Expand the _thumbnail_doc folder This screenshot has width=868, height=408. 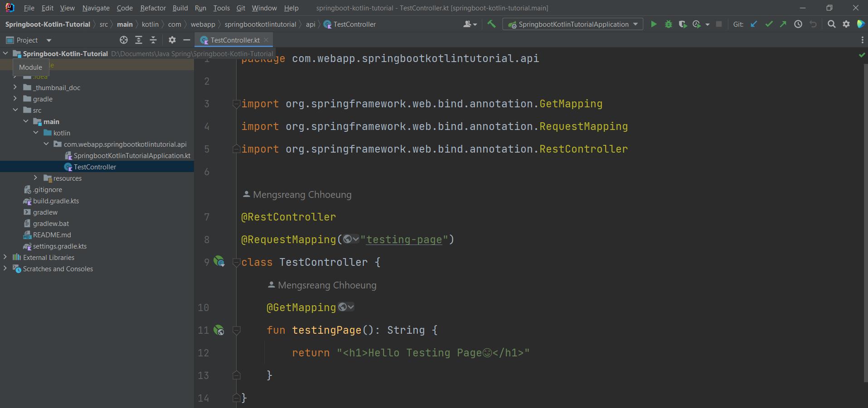click(x=15, y=87)
